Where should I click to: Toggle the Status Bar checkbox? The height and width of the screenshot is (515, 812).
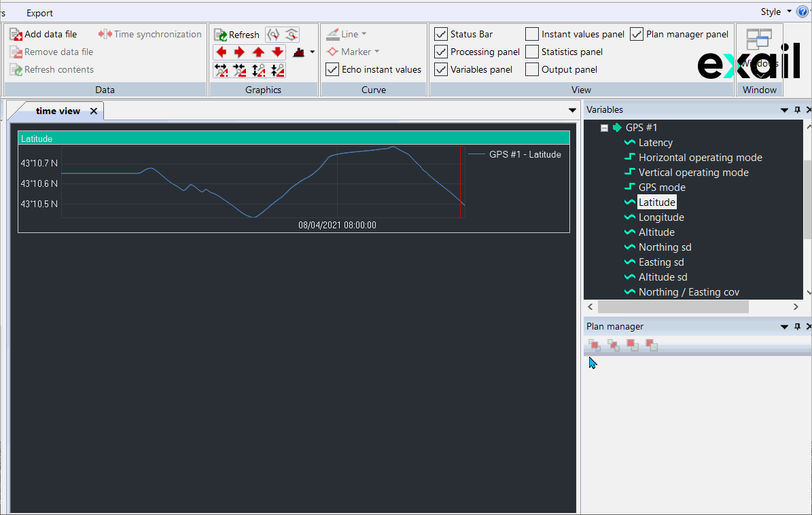point(441,34)
